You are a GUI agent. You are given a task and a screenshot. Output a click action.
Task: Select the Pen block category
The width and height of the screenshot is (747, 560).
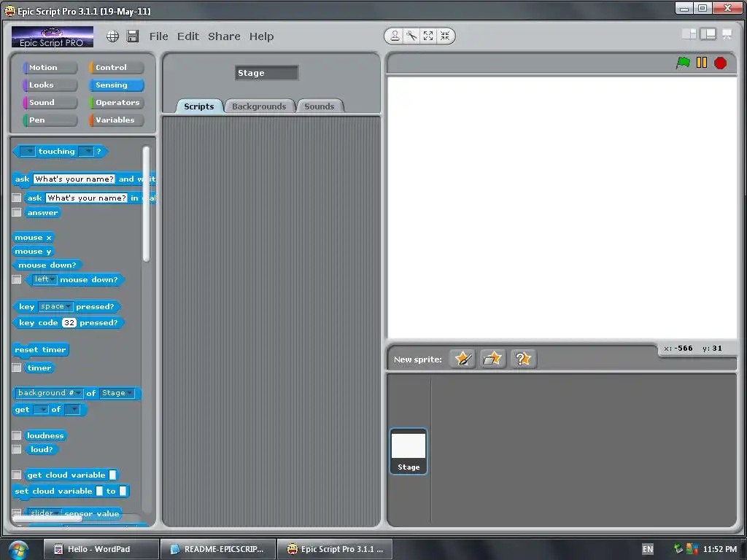point(50,120)
